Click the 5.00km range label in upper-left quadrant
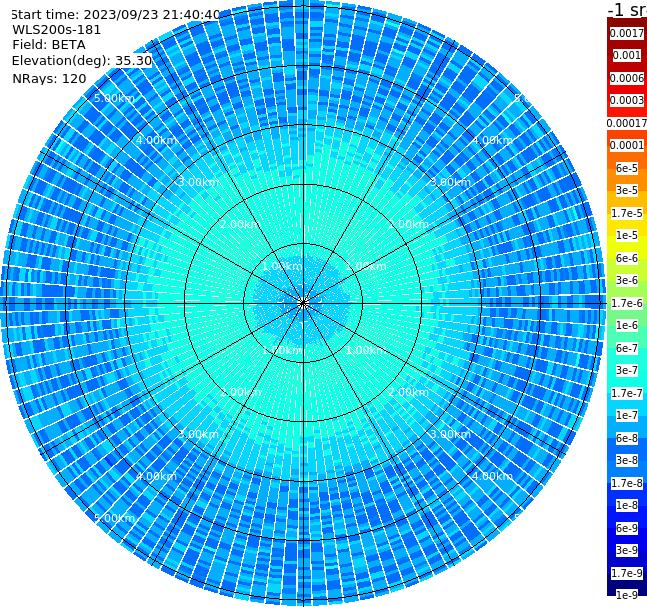Viewport: 647px width, 607px height. tap(114, 98)
